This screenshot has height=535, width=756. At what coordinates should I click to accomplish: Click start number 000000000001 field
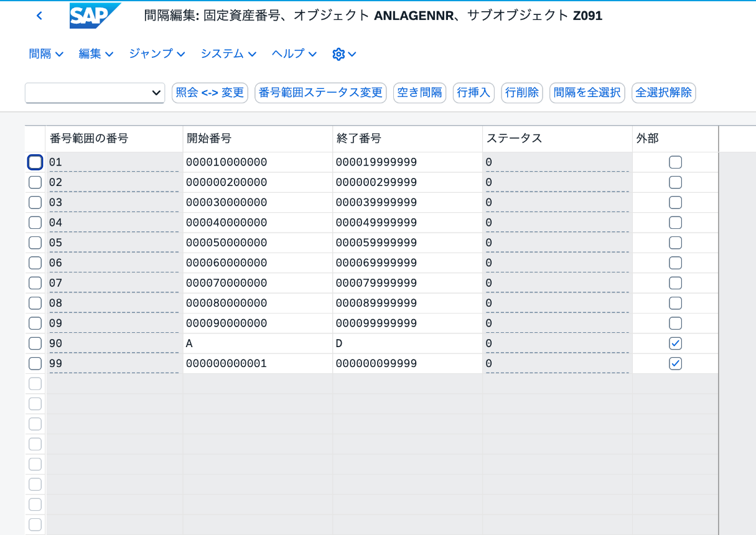[x=258, y=363]
